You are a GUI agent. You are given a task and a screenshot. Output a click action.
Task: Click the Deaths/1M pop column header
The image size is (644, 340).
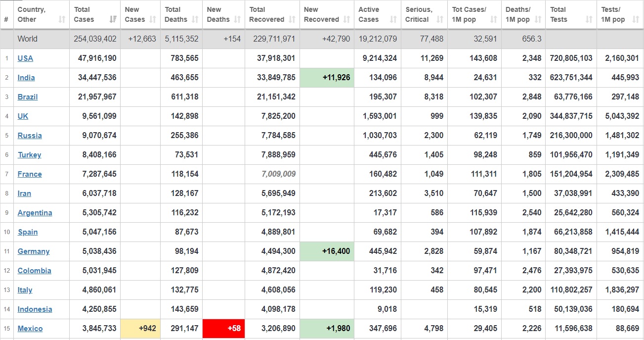[x=517, y=14]
